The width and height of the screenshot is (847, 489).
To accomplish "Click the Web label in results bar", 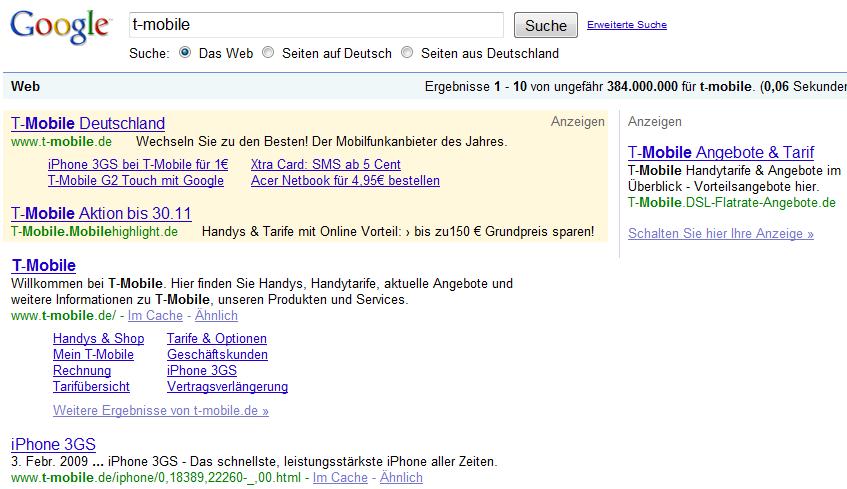I will [x=25, y=86].
